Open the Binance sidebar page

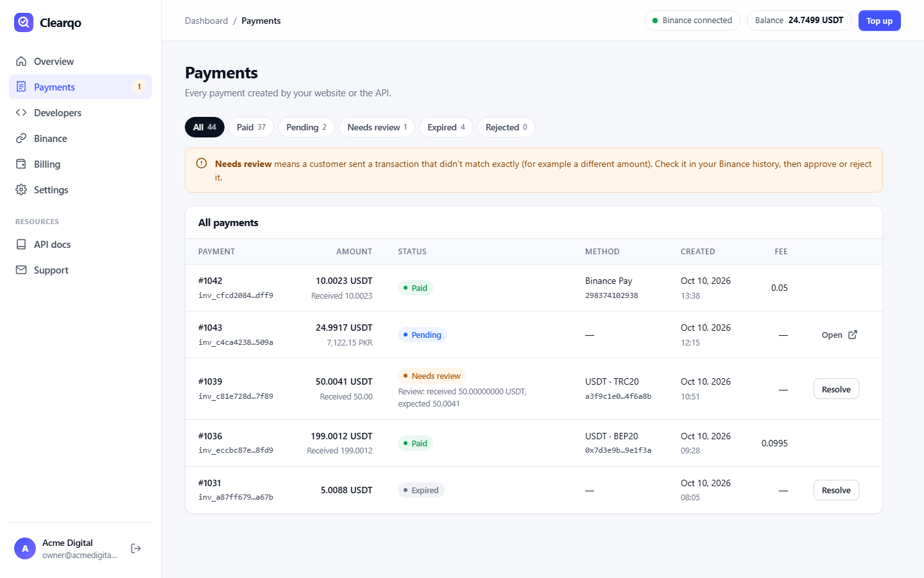click(x=80, y=139)
